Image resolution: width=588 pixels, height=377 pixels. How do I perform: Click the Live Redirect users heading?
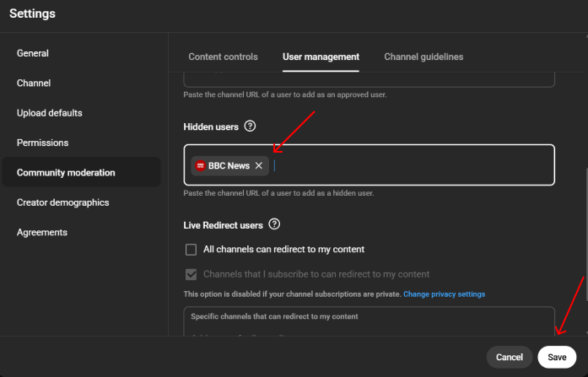[x=223, y=225]
